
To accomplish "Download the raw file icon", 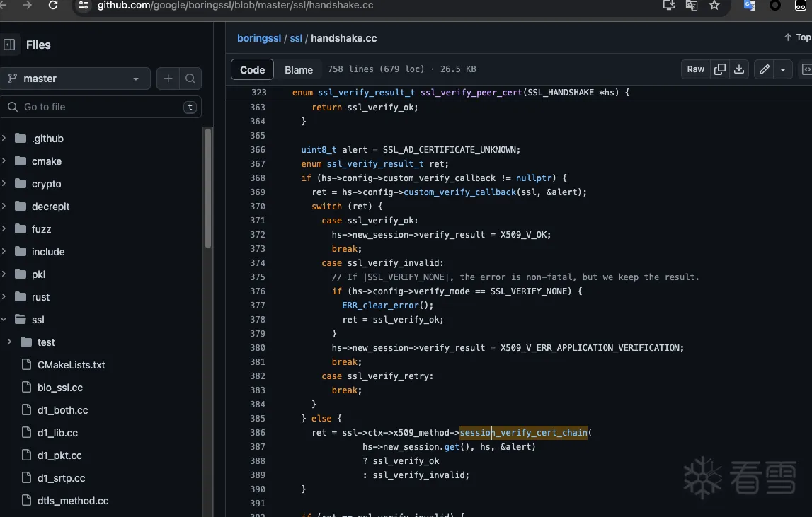I will 739,69.
